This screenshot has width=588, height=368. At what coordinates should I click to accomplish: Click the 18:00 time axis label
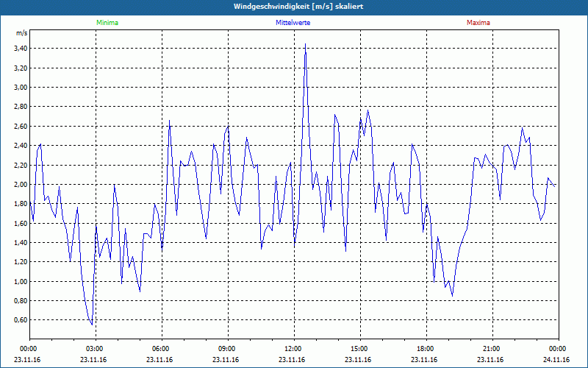coord(424,349)
